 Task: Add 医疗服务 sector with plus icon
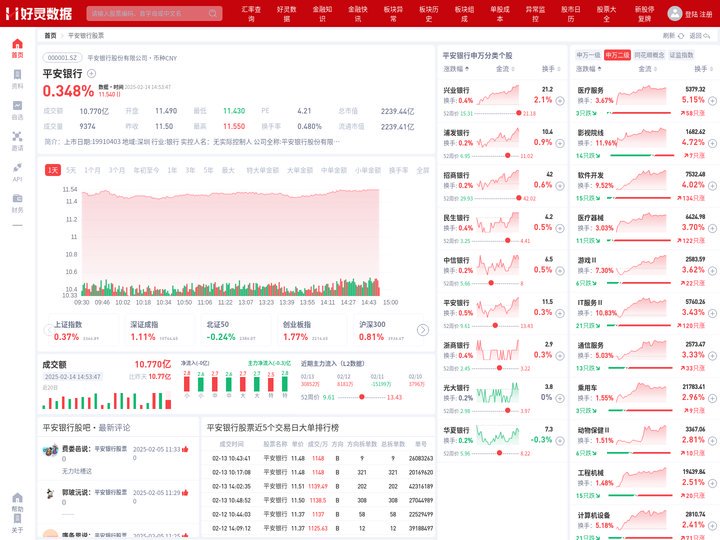712,101
